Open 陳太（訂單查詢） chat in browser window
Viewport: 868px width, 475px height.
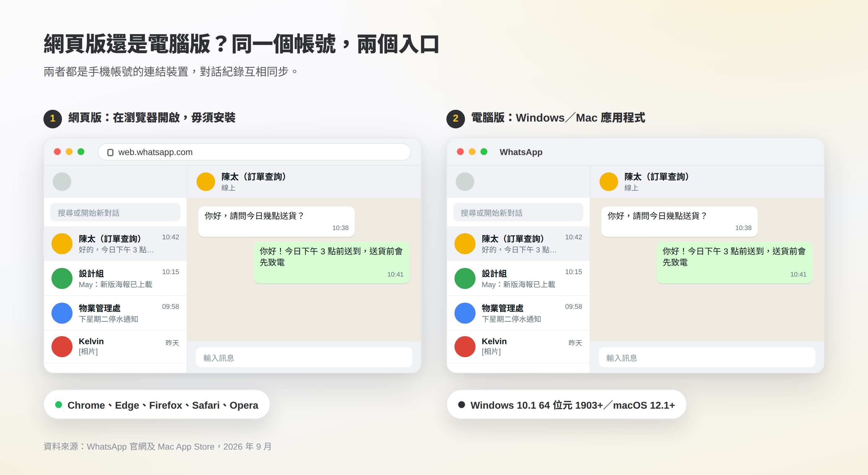(115, 244)
